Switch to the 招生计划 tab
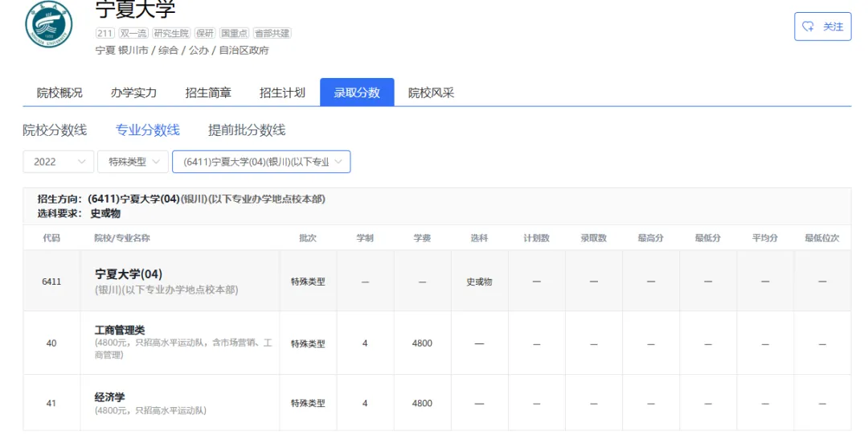868x440 pixels. (x=282, y=93)
